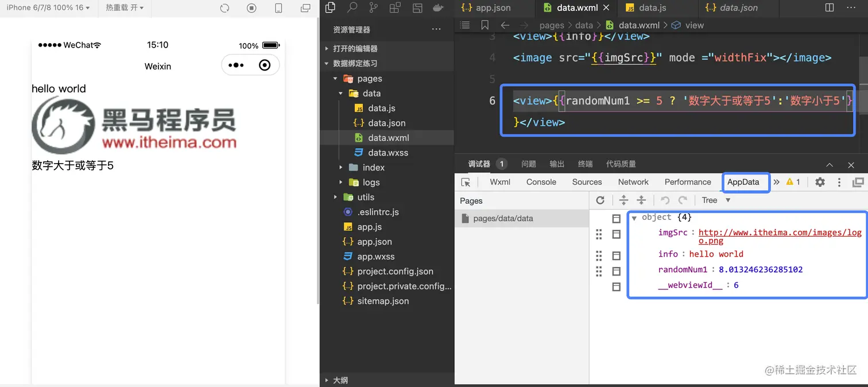Open the Console devtools tab
The image size is (868, 387).
coord(541,182)
